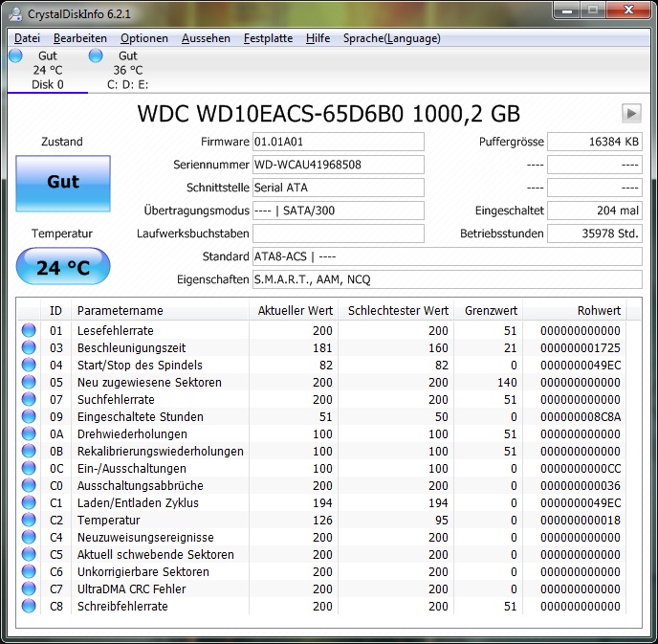Click status icon of Neu zugewiesene Sektoren row
Viewport: 658px width, 644px height.
pyautogui.click(x=29, y=382)
